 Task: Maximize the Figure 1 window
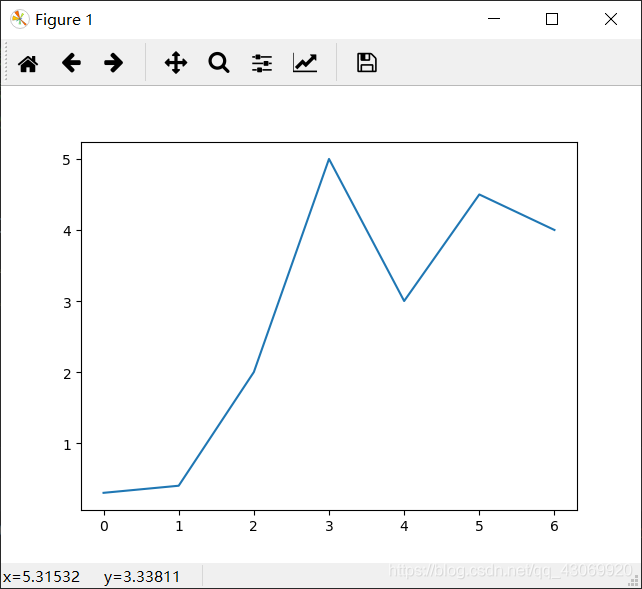[x=552, y=19]
